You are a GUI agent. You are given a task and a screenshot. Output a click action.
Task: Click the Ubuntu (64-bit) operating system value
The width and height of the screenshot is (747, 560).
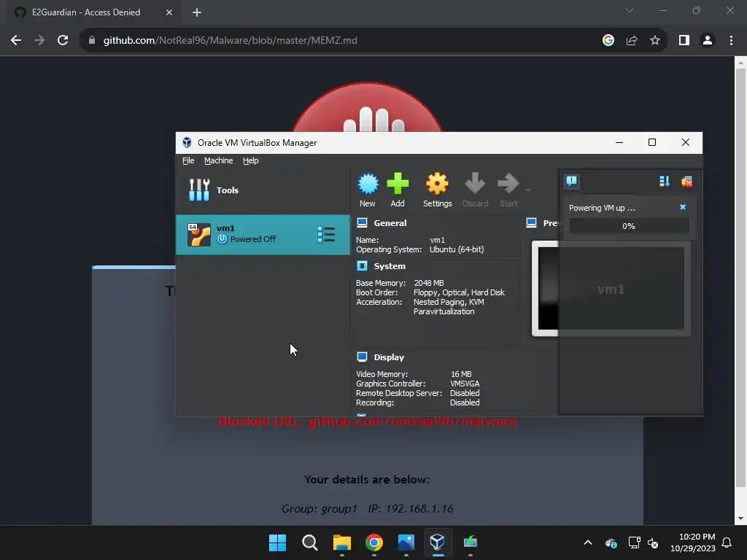tap(457, 249)
